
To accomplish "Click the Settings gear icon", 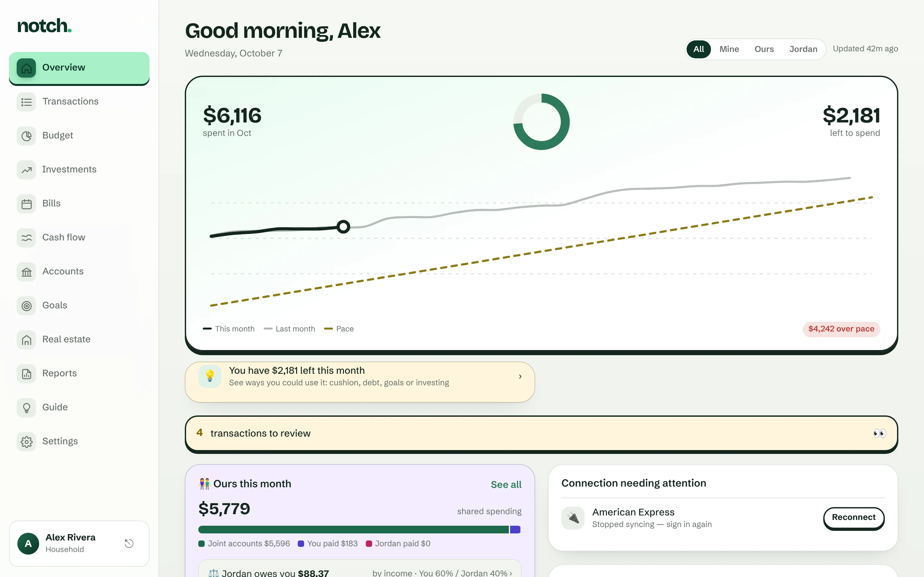I will tap(26, 441).
